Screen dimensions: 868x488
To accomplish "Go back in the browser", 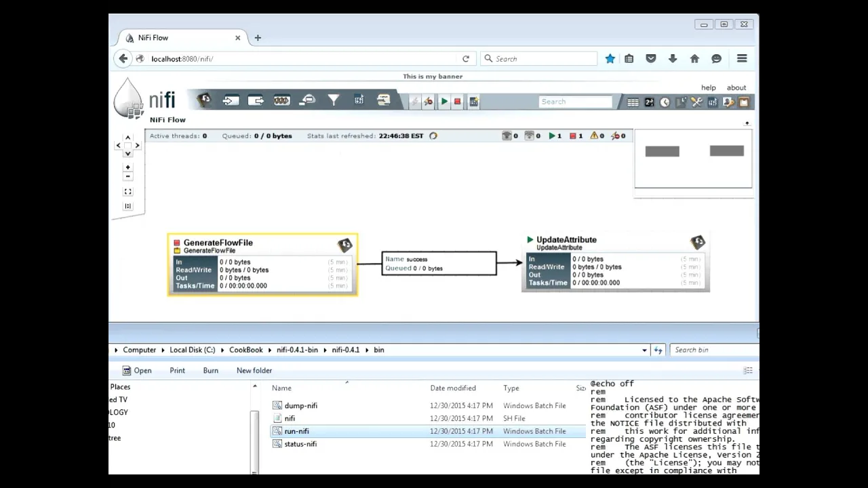I will [123, 59].
